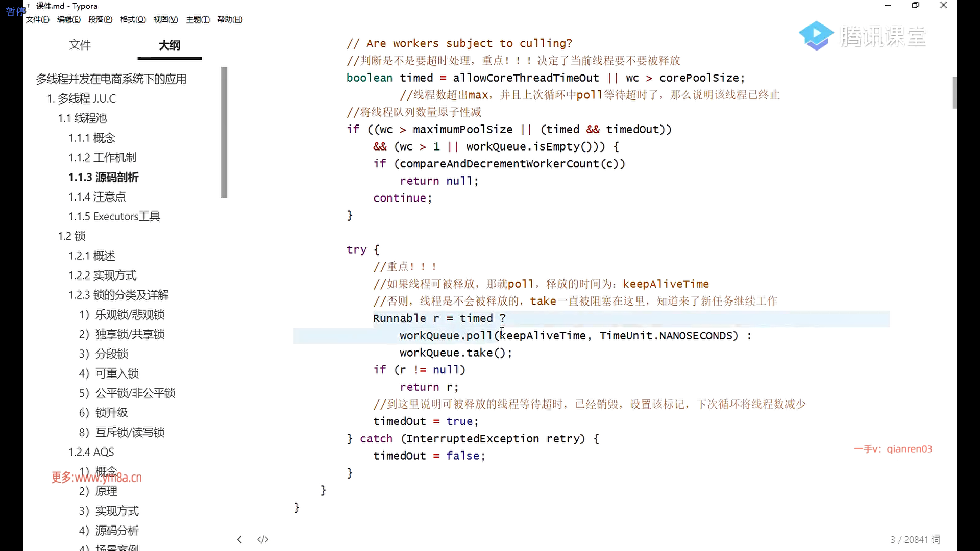The width and height of the screenshot is (980, 551).
Task: Switch to the 文件 sidebar tab
Action: (x=80, y=45)
